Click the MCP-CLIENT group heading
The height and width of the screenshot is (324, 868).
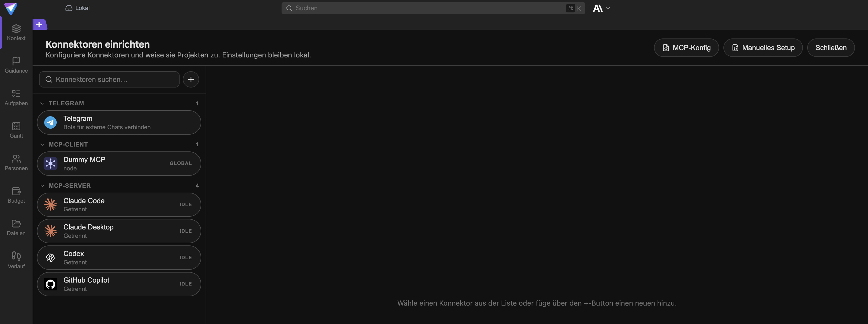(68, 145)
